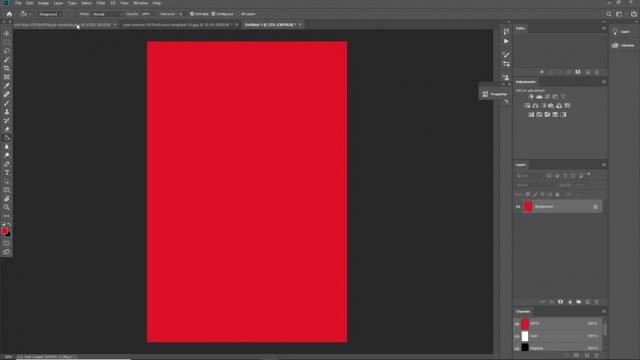This screenshot has width=640, height=360.
Task: Open the Libraries panel
Action: 623,45
